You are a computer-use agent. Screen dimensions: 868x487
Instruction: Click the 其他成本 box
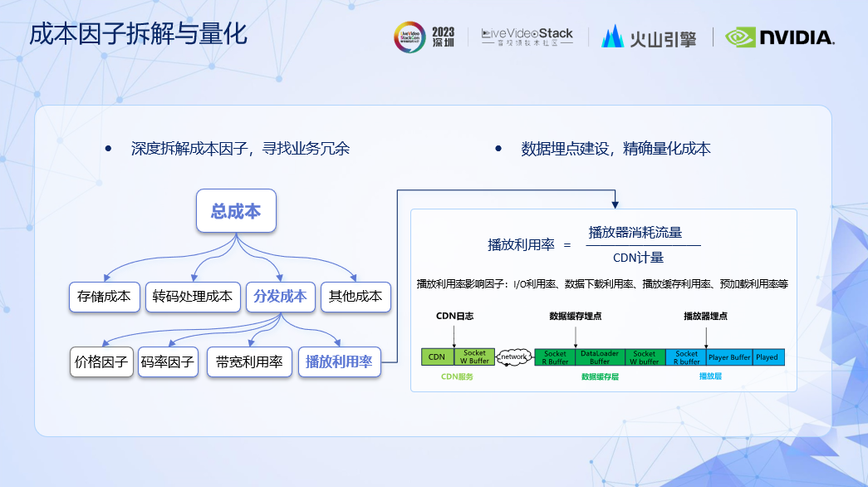pyautogui.click(x=356, y=296)
